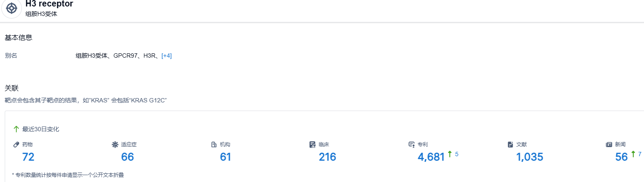Open the 66 indications count link
The image size is (644, 182).
tap(128, 157)
